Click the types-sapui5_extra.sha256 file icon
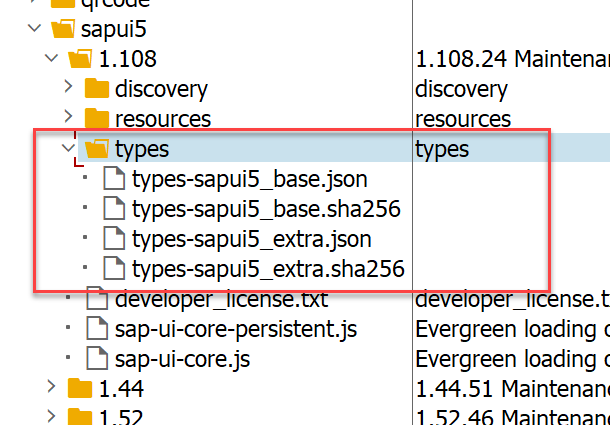The width and height of the screenshot is (610, 425). tap(114, 268)
